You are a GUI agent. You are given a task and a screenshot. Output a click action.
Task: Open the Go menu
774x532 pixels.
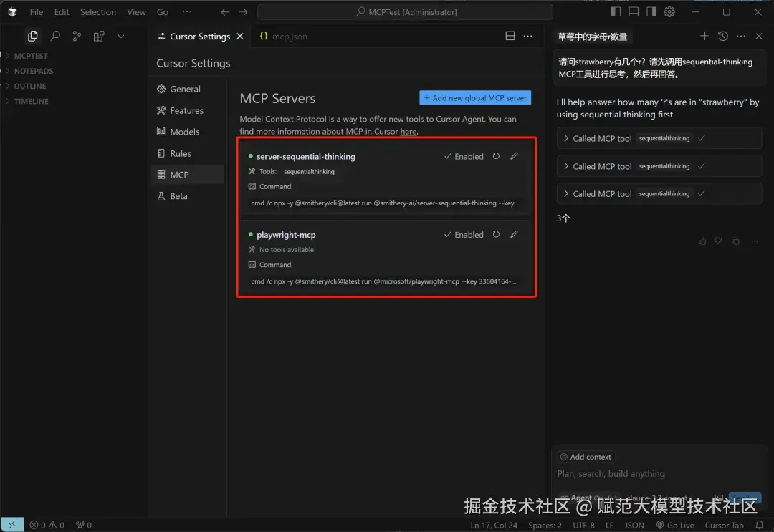point(163,12)
